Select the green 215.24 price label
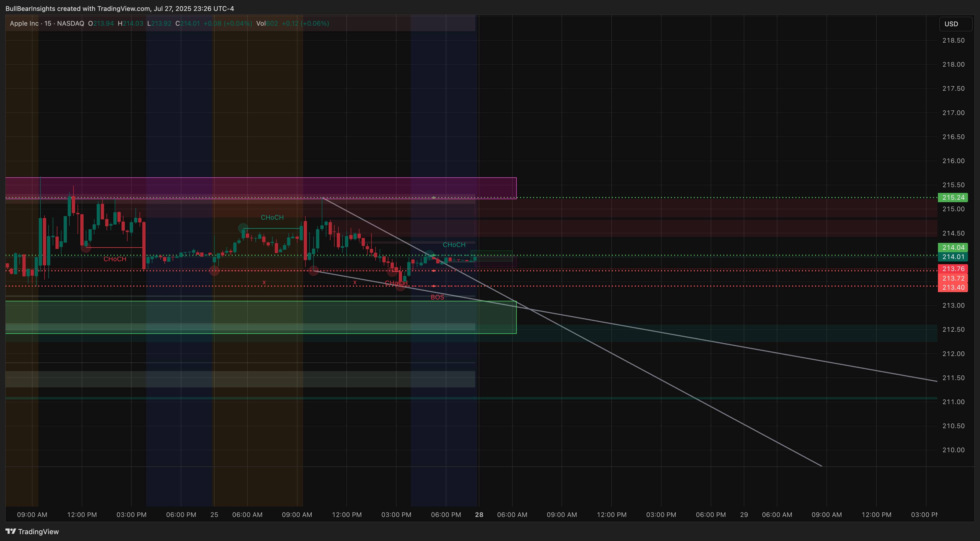Image resolution: width=980 pixels, height=541 pixels. 953,198
